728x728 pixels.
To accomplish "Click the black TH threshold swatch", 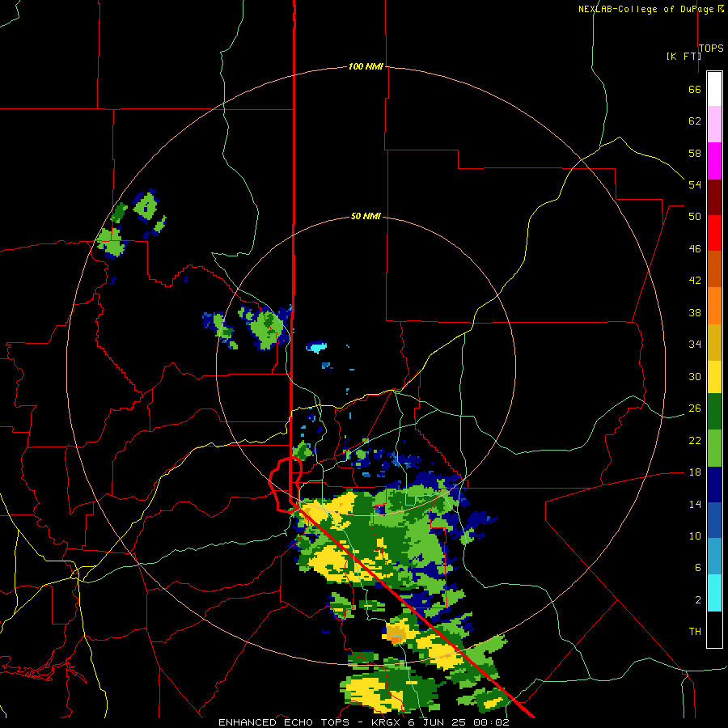I will click(x=714, y=629).
